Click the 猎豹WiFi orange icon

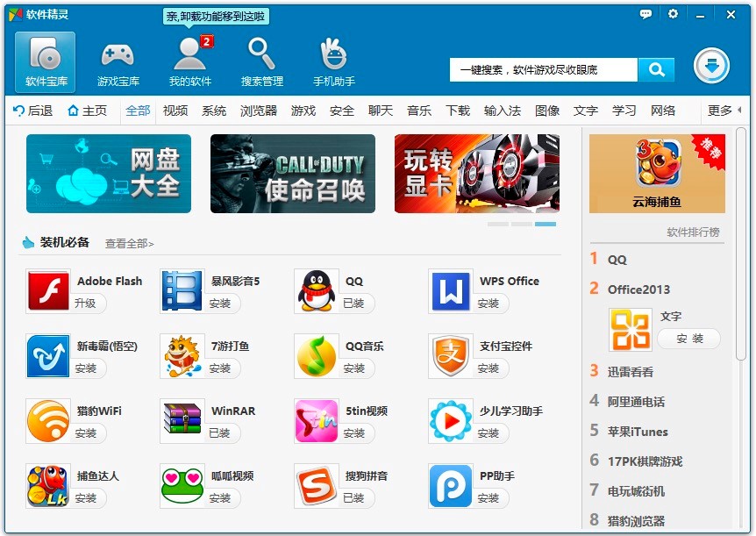click(x=48, y=421)
